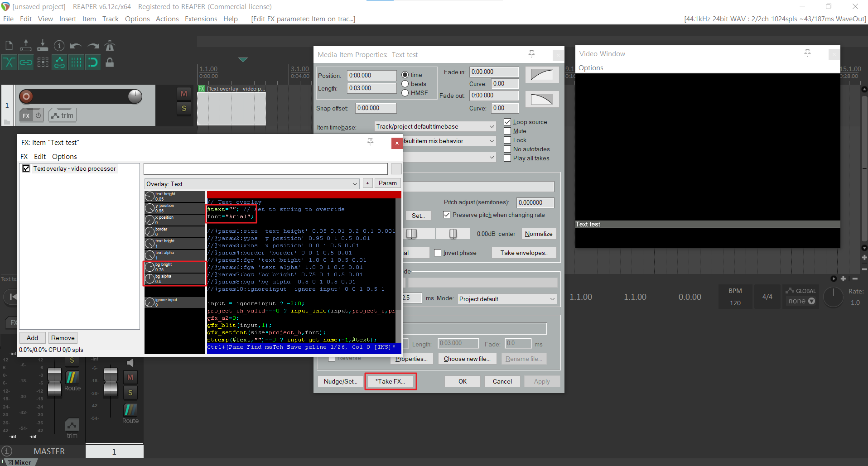The width and height of the screenshot is (868, 466).
Task: Toggle auto-crossfade icon in toolbar
Action: [9, 62]
